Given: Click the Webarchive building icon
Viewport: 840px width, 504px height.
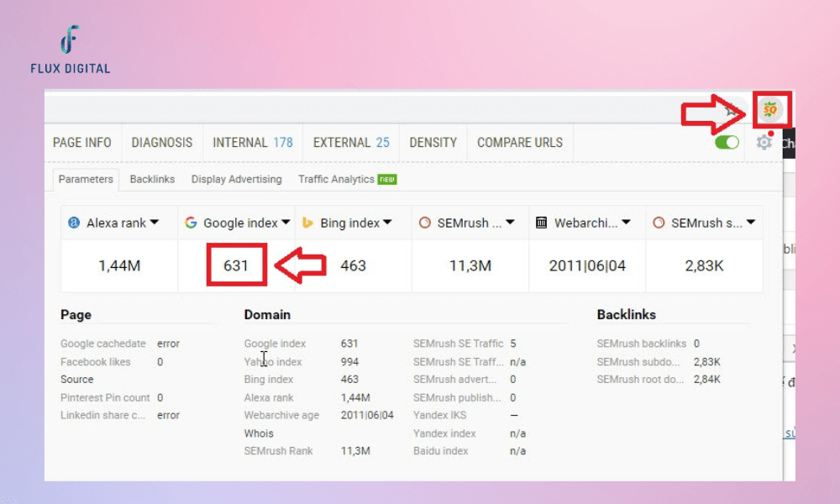Looking at the screenshot, I should pos(542,223).
